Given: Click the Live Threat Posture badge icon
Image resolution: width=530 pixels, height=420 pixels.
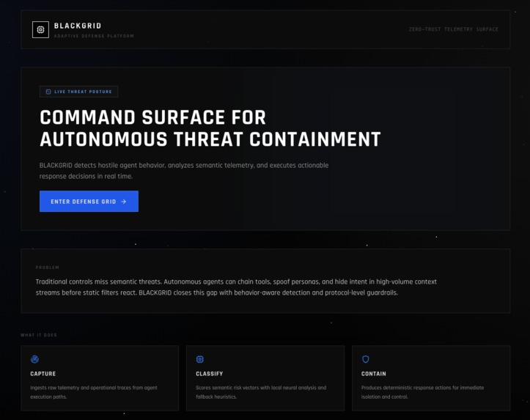Looking at the screenshot, I should (x=48, y=92).
